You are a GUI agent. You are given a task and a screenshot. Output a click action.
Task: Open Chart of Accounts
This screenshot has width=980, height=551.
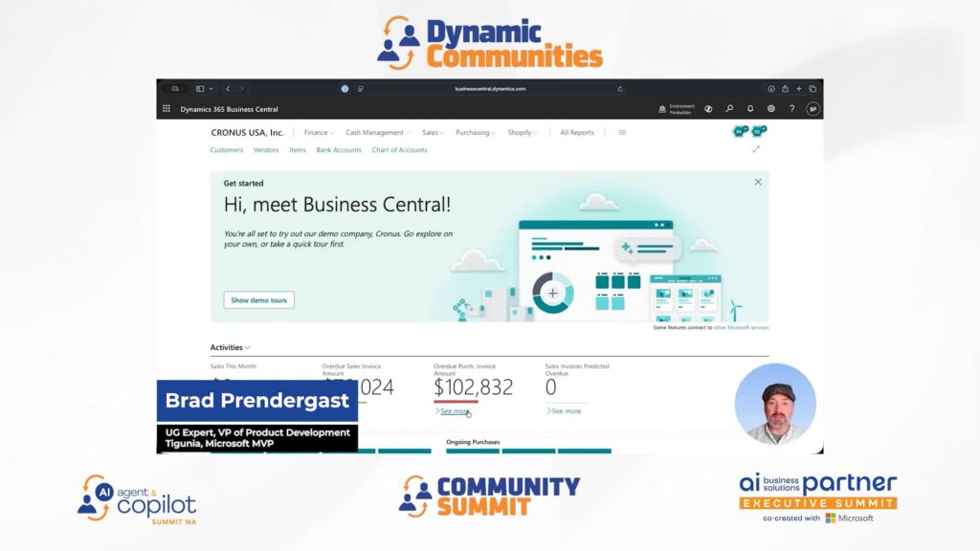pos(399,150)
